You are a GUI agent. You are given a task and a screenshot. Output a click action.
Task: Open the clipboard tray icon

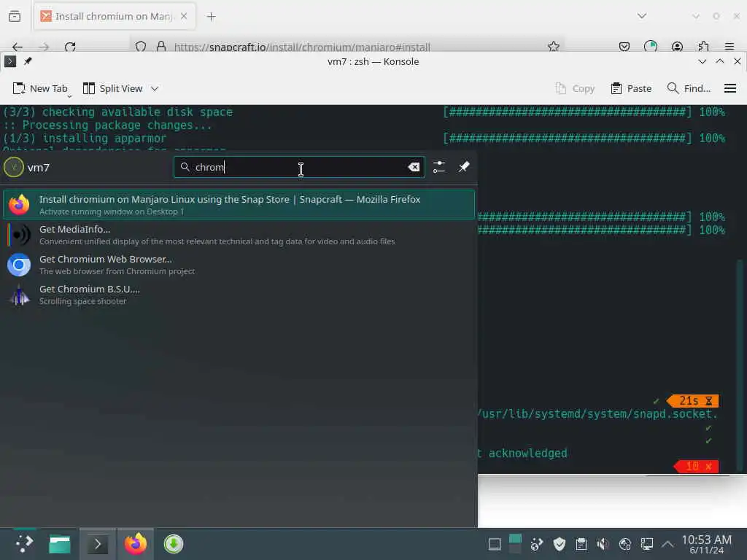coord(581,544)
